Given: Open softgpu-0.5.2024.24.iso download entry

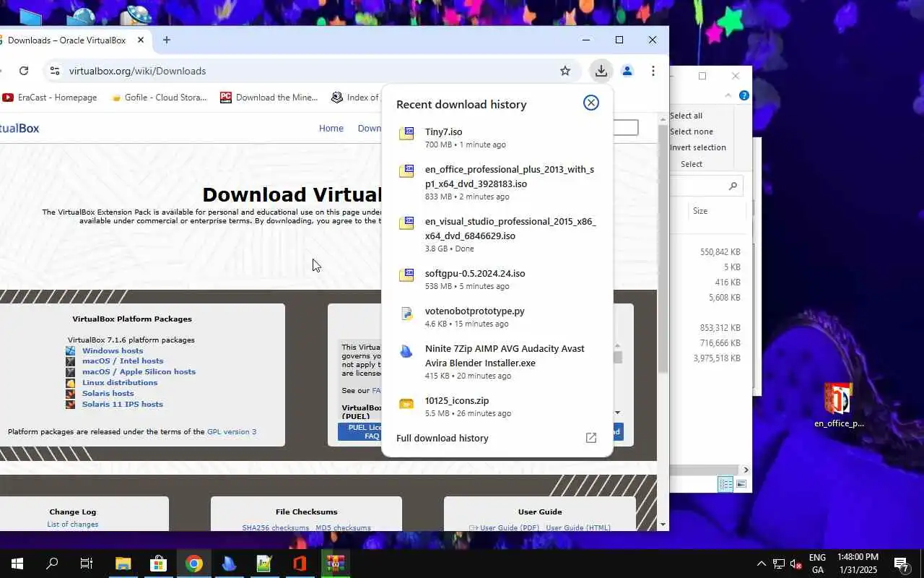Looking at the screenshot, I should click(x=497, y=279).
